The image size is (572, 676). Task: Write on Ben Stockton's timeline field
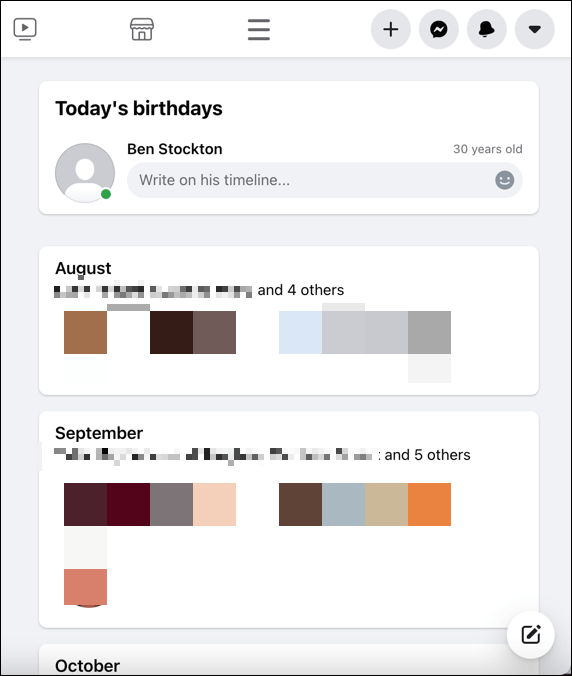click(x=325, y=180)
